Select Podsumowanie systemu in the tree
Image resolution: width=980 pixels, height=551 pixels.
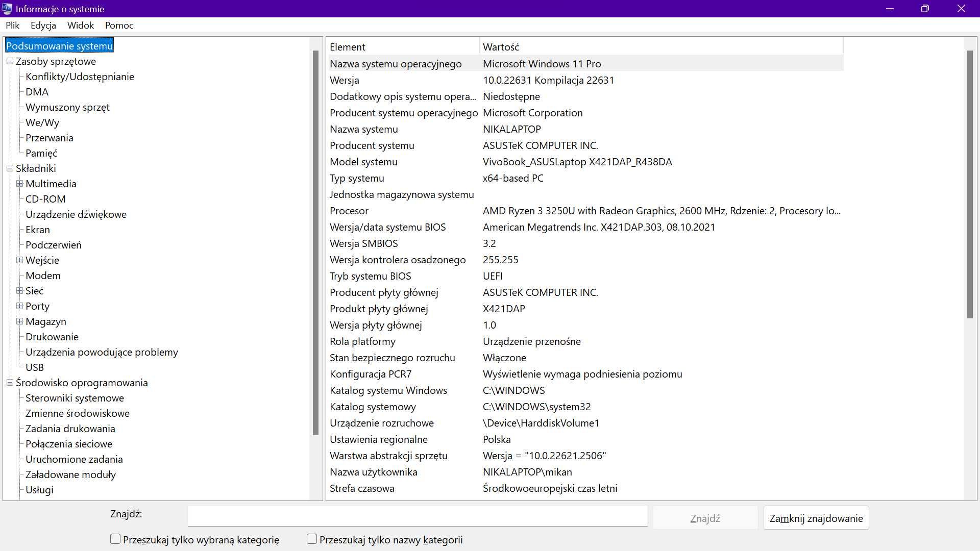coord(60,46)
